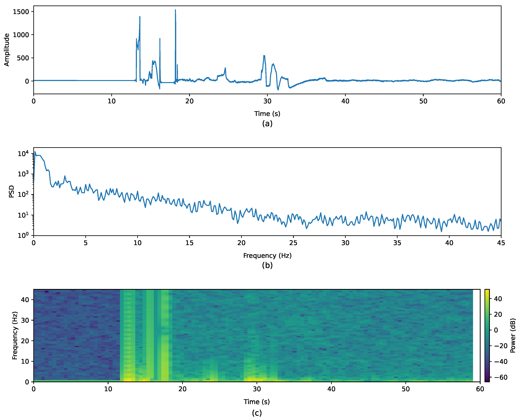Viewport: 518px width, 420px height.
Task: Click the 'Frequency (Hz)' x-axis label of plot (b)
Action: pyautogui.click(x=267, y=256)
